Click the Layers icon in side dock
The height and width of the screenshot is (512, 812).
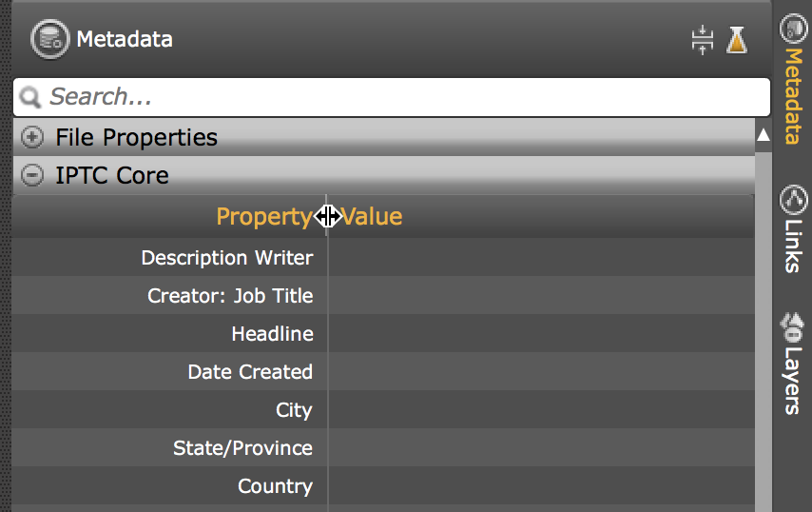[x=792, y=327]
